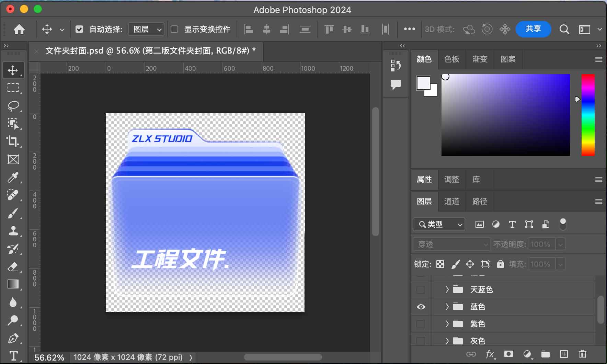Uncheck the 自动选择 checkbox
Viewport: 607px width, 364px height.
pyautogui.click(x=79, y=30)
